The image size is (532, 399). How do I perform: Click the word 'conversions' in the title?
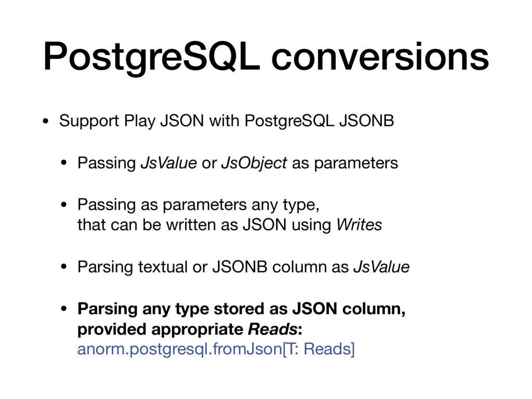[380, 57]
